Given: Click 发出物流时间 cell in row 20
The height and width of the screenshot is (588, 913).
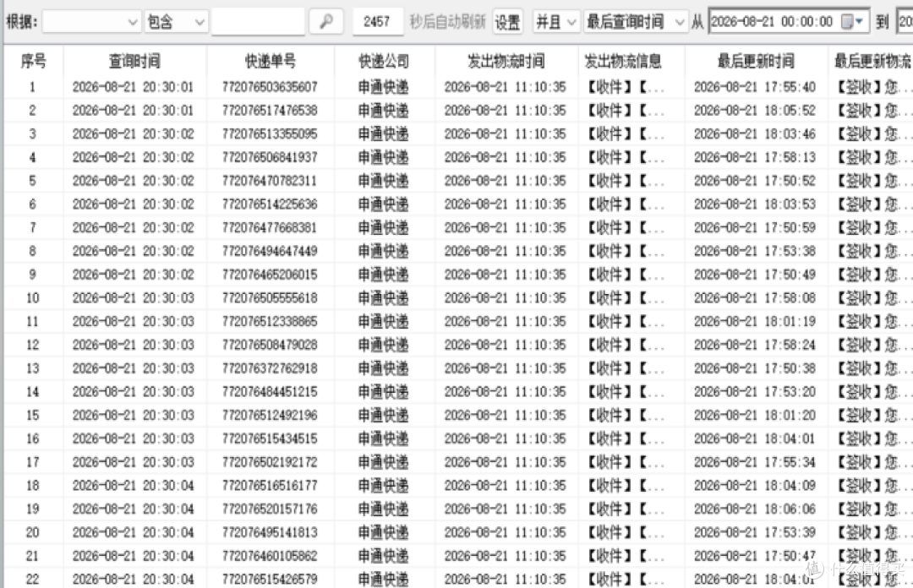Looking at the screenshot, I should point(506,533).
